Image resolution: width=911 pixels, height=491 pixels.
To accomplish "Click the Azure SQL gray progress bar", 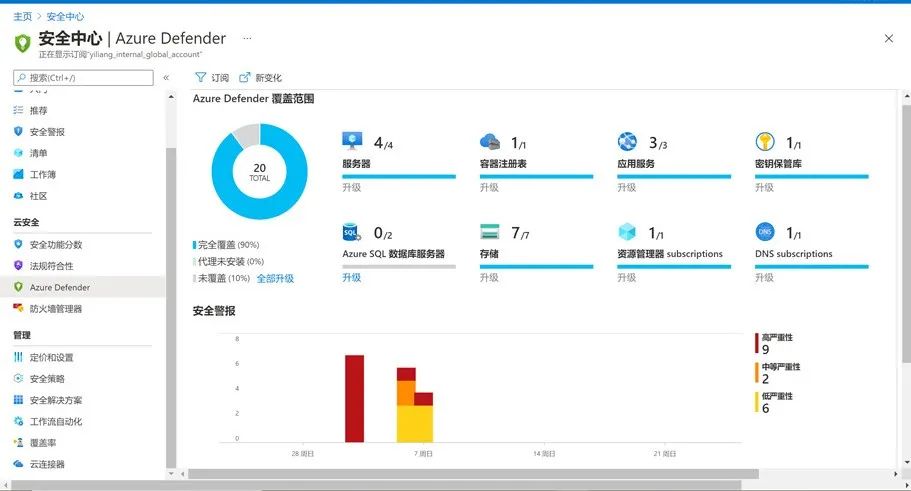I will (x=399, y=267).
